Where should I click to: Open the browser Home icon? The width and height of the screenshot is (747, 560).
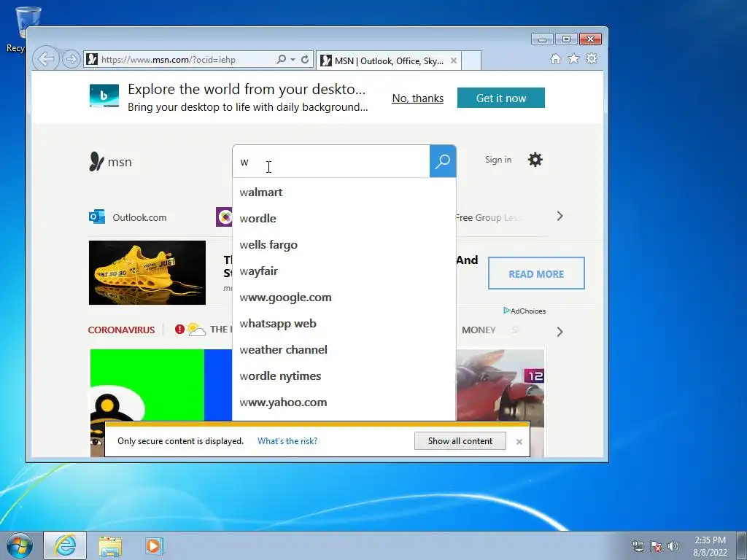coord(555,59)
